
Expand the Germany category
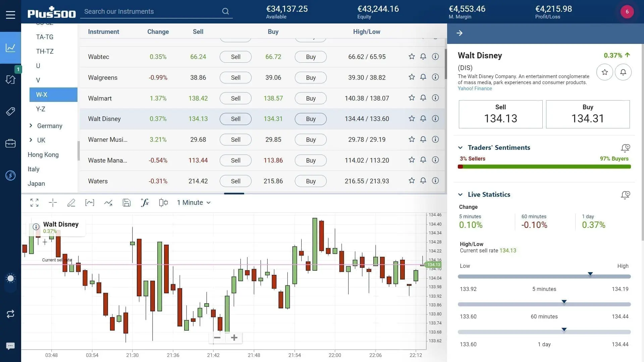pyautogui.click(x=31, y=125)
